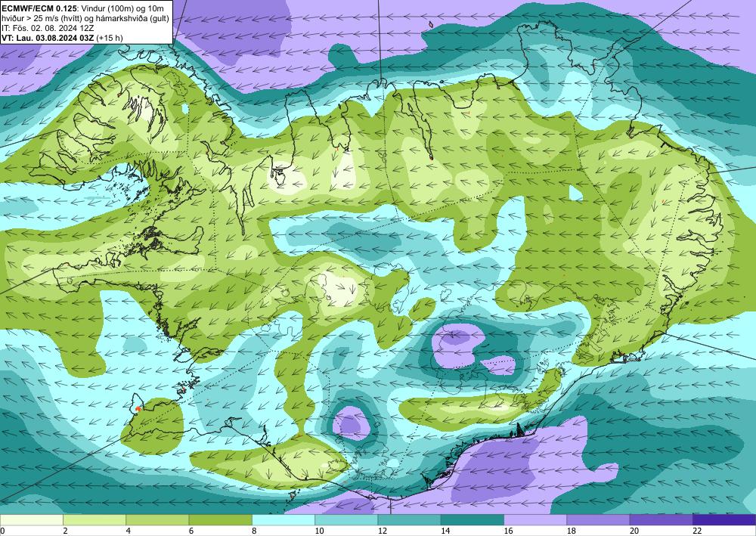Click the medium green 4–6 m/s legend swatch

pos(157,519)
